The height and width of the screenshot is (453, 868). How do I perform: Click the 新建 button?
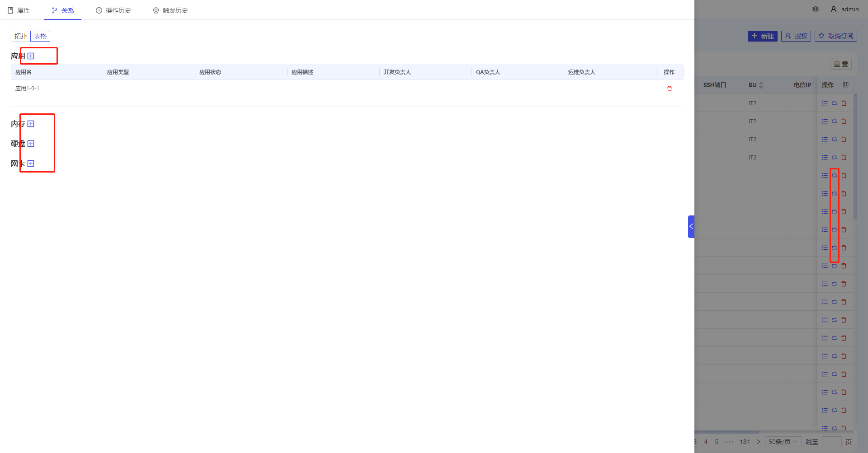tap(762, 36)
